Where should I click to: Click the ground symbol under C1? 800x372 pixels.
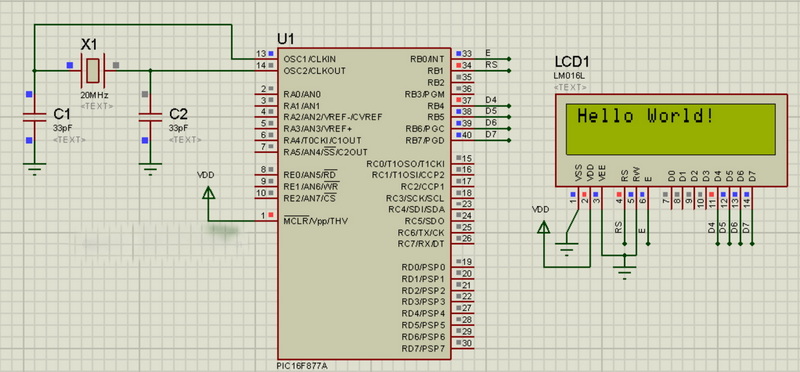(x=34, y=169)
